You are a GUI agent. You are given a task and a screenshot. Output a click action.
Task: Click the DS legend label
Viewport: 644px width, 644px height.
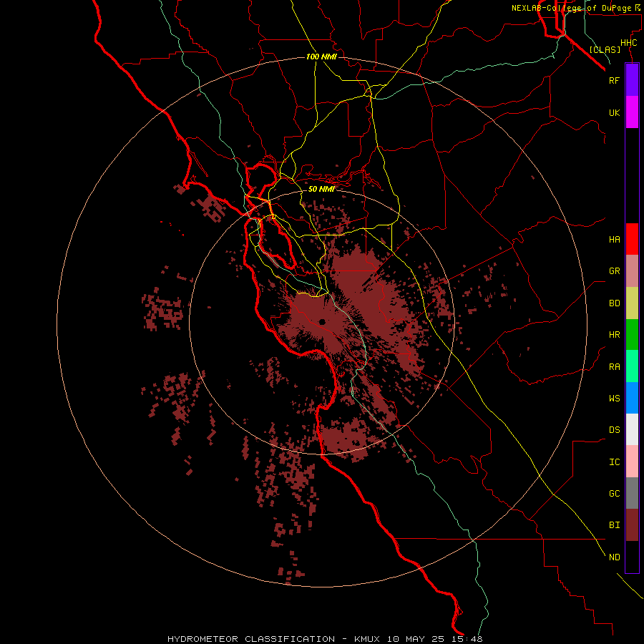coord(614,430)
